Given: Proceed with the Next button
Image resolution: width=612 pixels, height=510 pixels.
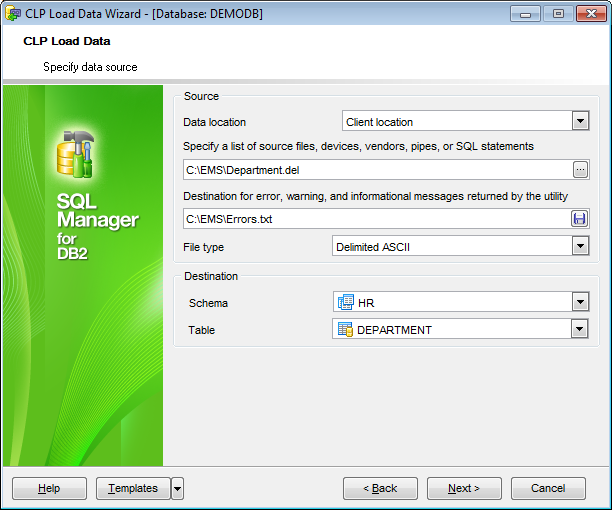Looking at the screenshot, I should (464, 488).
